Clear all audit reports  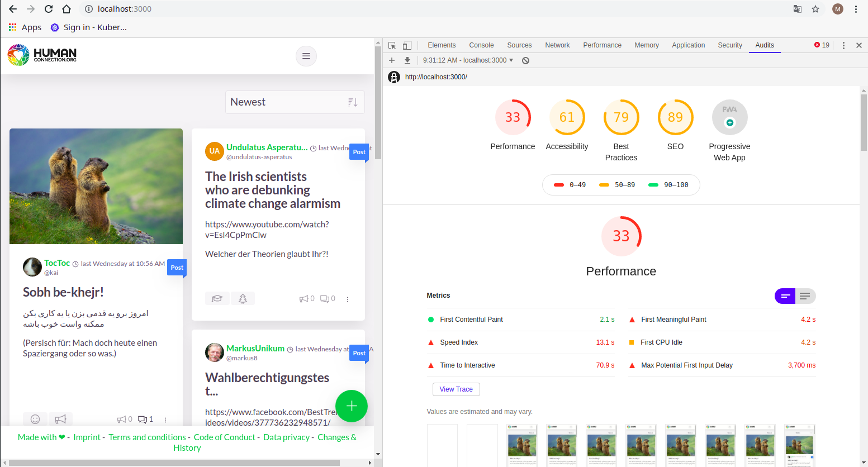pos(525,60)
